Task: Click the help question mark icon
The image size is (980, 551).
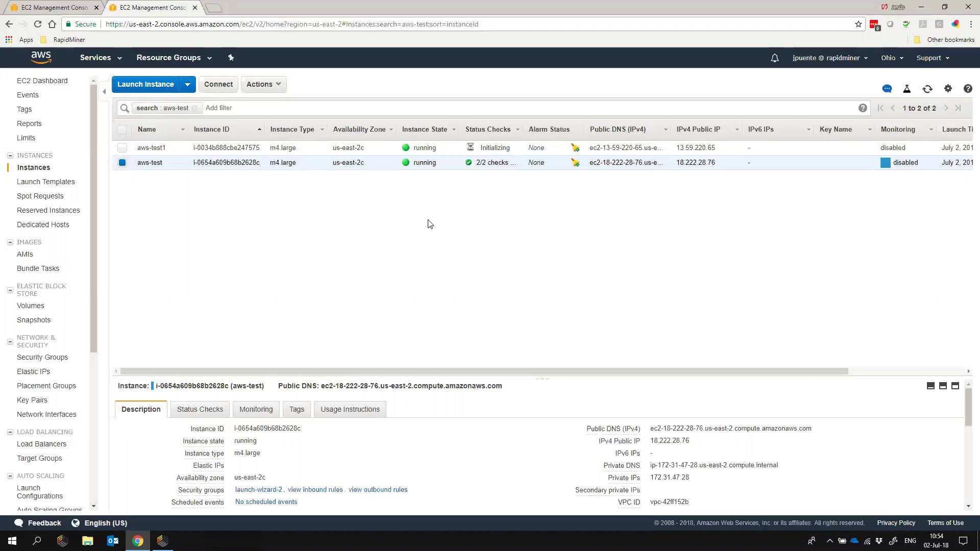Action: 968,89
